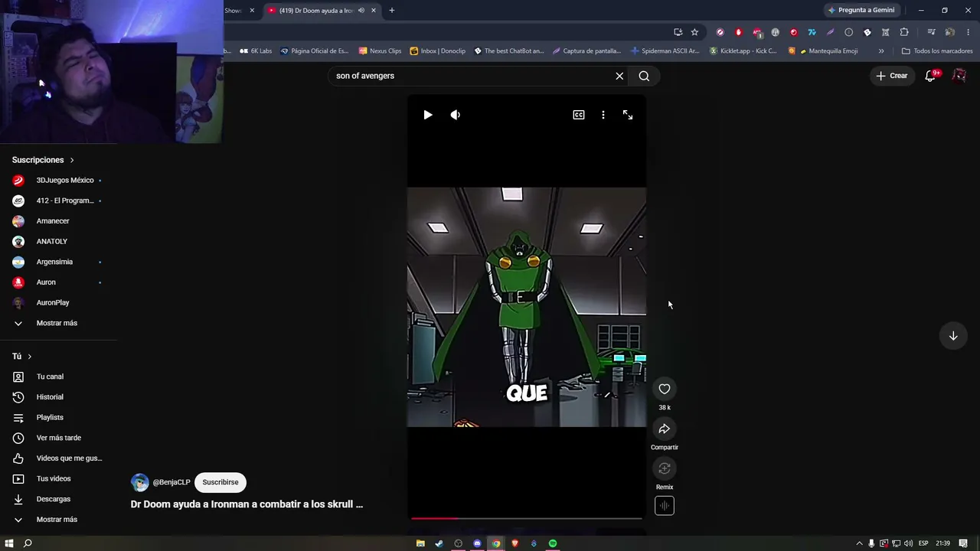Open the sound waveform button of the short
Viewport: 980px width, 551px height.
665,506
